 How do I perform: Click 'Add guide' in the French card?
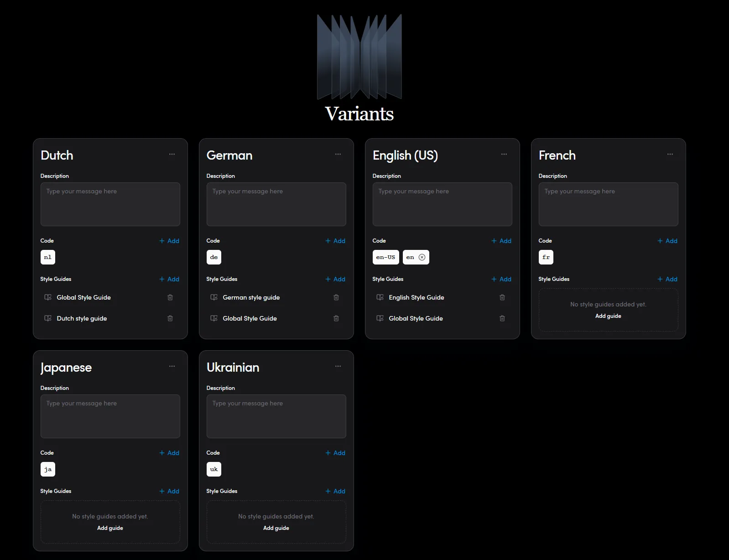coord(608,316)
